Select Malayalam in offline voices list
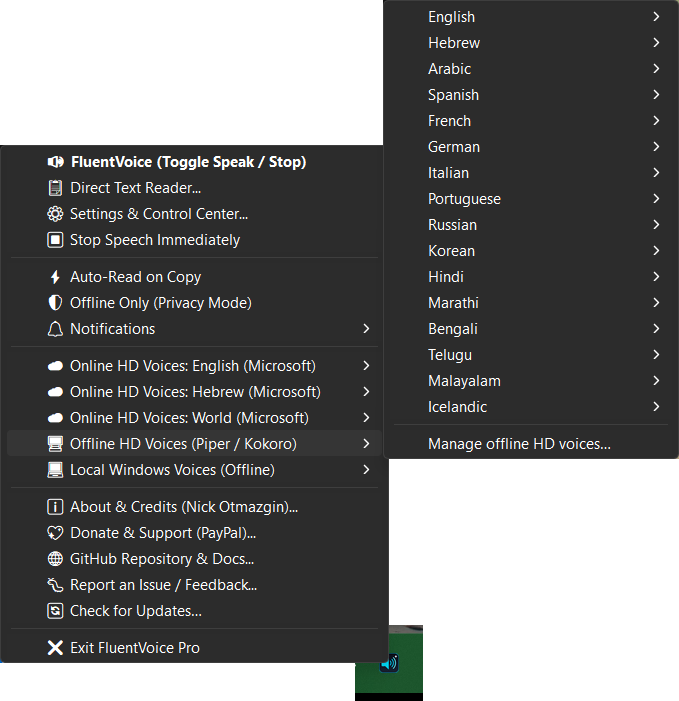The width and height of the screenshot is (679, 701). point(531,380)
